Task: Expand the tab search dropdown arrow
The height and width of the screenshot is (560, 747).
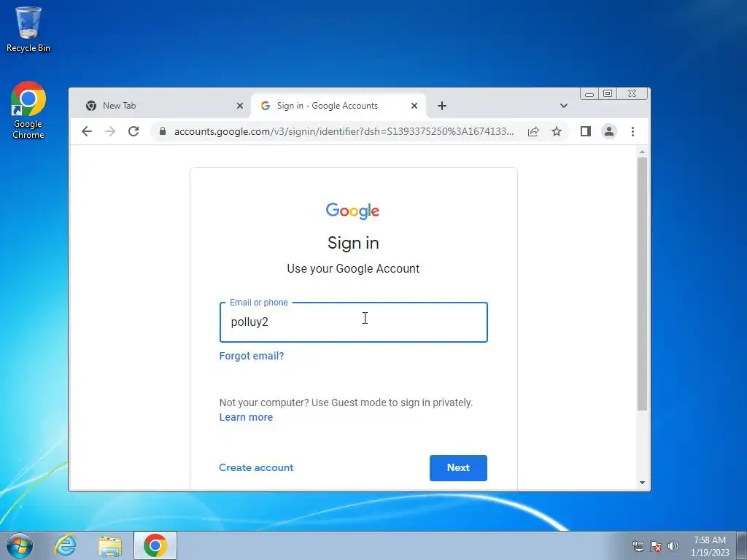Action: coord(564,106)
